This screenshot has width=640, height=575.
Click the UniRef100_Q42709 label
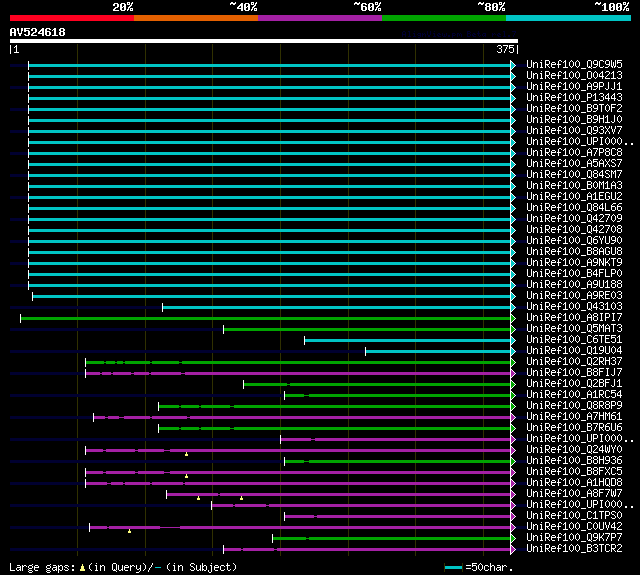click(x=574, y=219)
